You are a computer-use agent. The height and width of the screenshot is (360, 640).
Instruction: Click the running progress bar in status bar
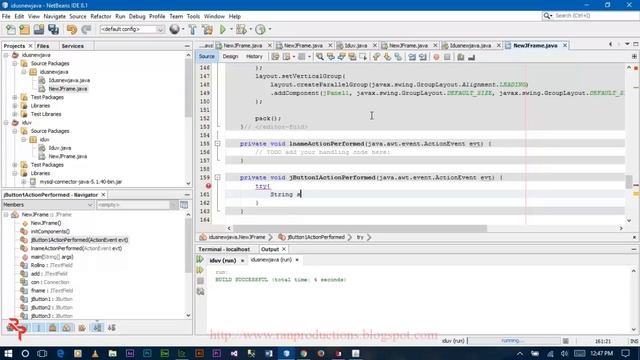514,340
